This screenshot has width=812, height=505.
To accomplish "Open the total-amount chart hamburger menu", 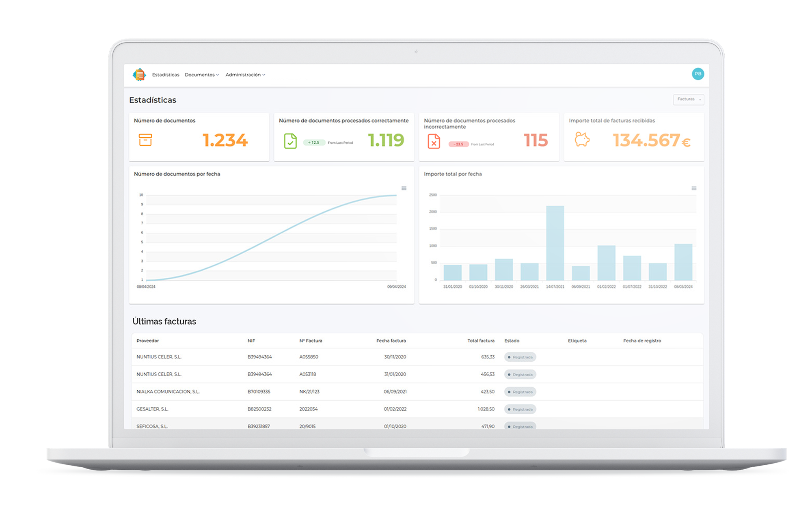I will (694, 188).
